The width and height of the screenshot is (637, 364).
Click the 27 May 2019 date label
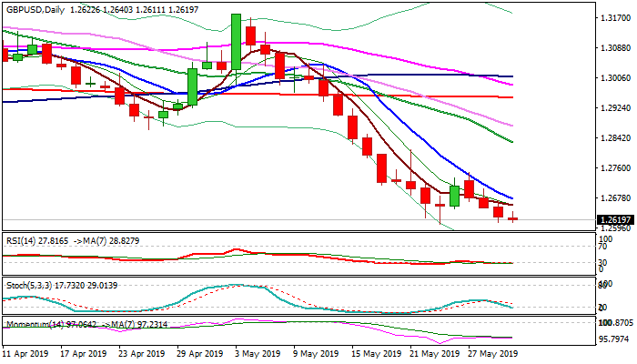click(x=490, y=353)
